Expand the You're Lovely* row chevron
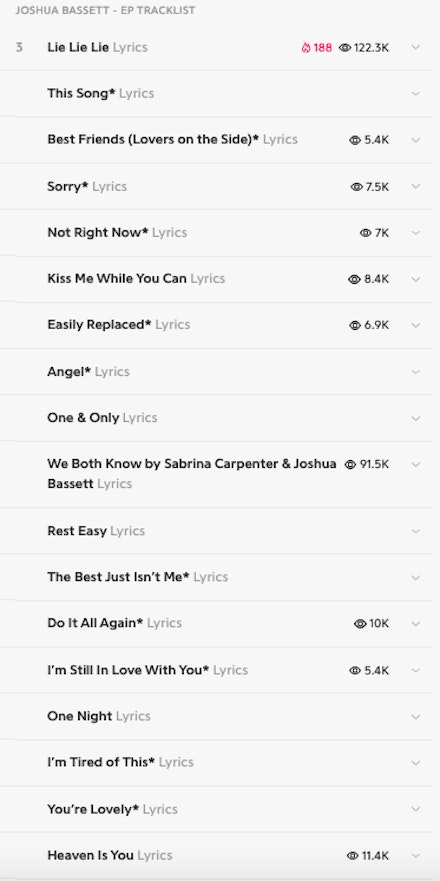The height and width of the screenshot is (881, 440). tap(416, 809)
